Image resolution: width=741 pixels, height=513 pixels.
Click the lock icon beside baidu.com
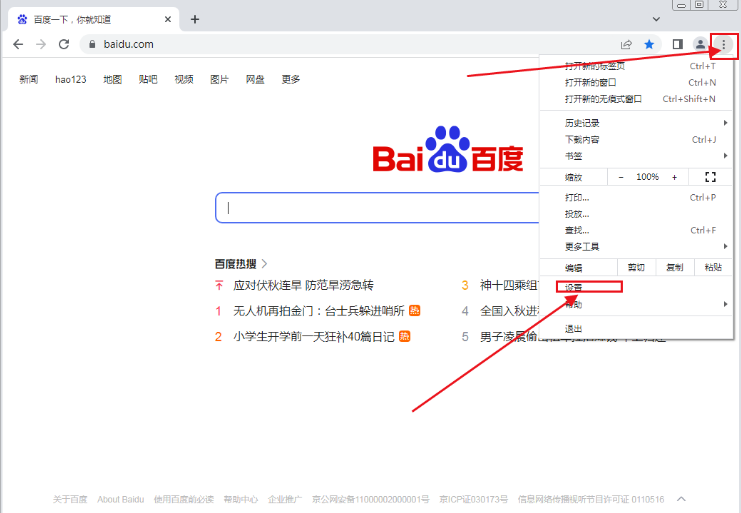click(x=92, y=44)
